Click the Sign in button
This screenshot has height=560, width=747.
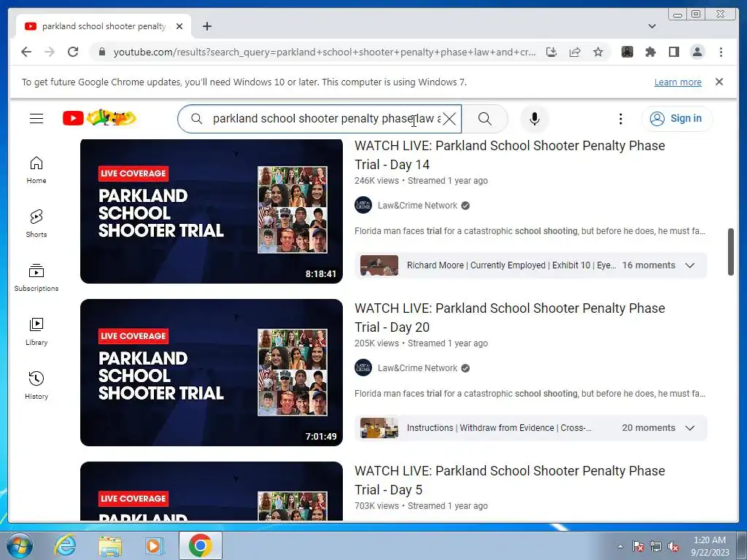677,119
